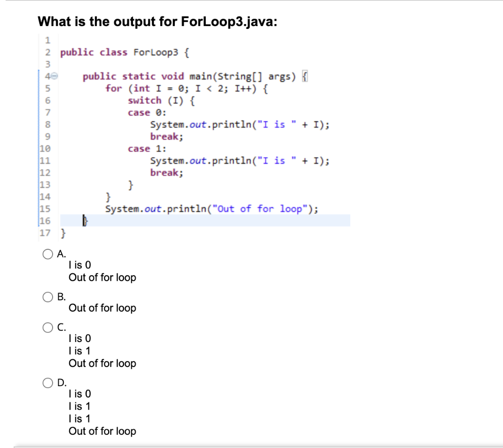The width and height of the screenshot is (503, 448).
Task: Select answer choice A
Action: (48, 254)
